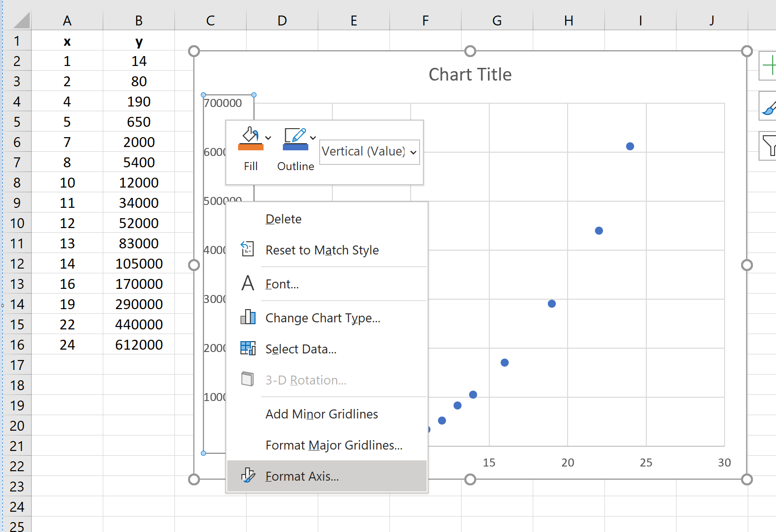Open the Vertical (Value) element dropdown

(x=369, y=152)
